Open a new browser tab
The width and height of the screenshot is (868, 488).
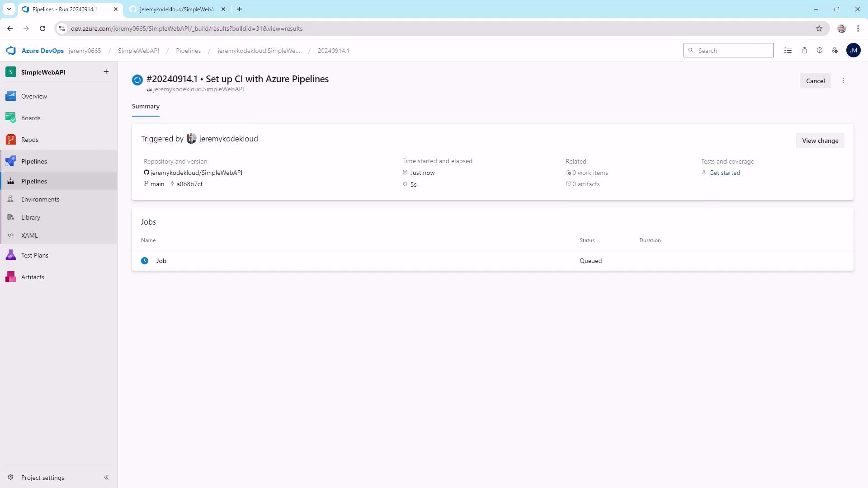240,9
